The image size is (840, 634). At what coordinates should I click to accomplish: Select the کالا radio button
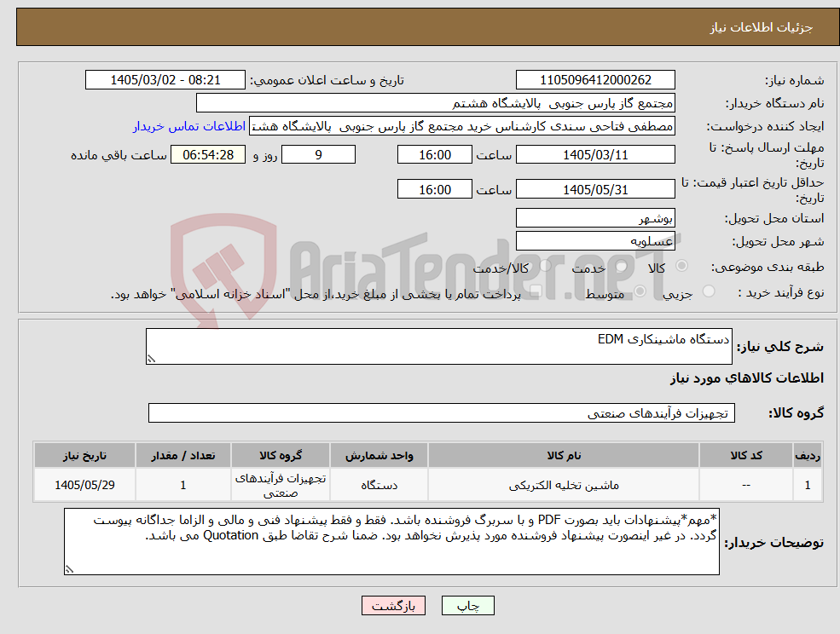(x=682, y=266)
